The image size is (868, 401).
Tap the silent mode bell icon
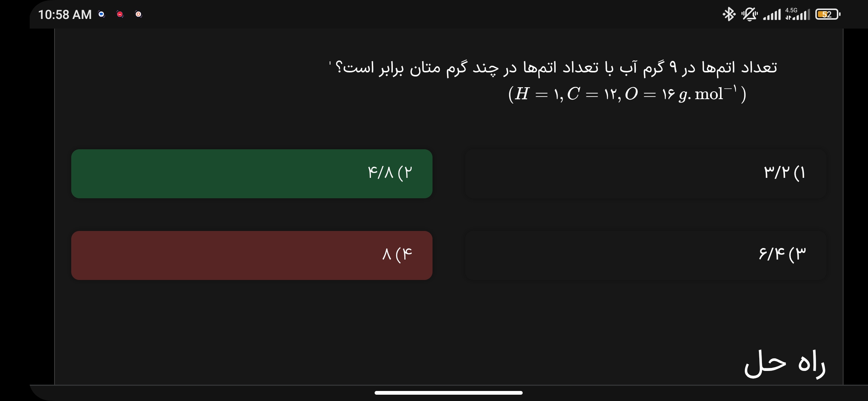pyautogui.click(x=749, y=14)
